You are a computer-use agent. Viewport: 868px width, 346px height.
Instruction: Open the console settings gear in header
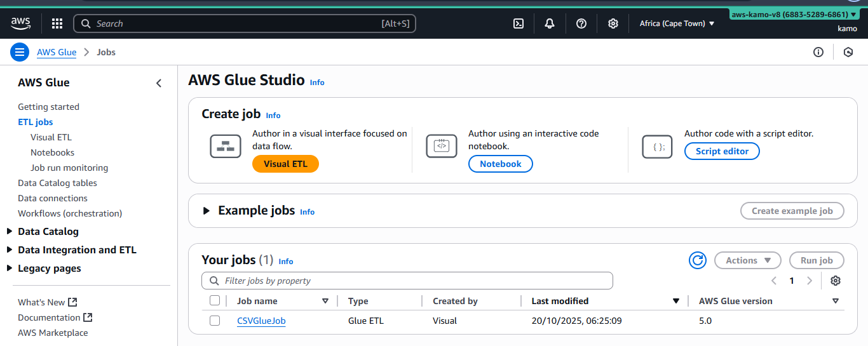[x=613, y=23]
